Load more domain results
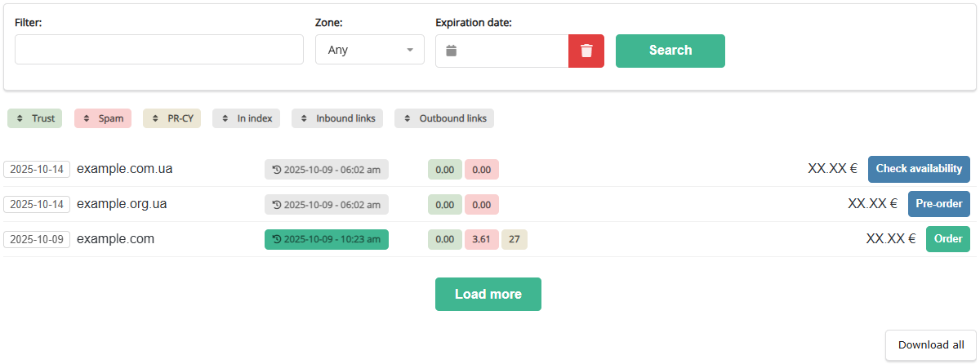The width and height of the screenshot is (980, 364). [x=488, y=294]
